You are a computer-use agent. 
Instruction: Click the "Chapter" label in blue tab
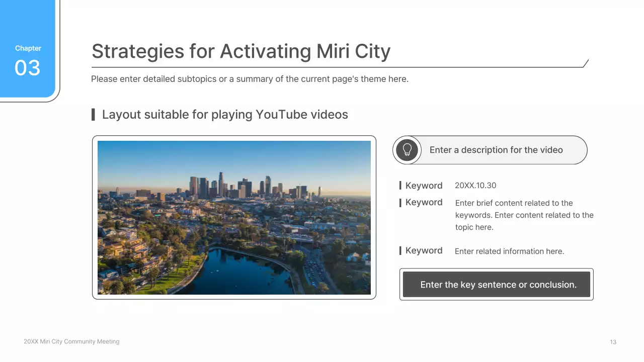28,48
